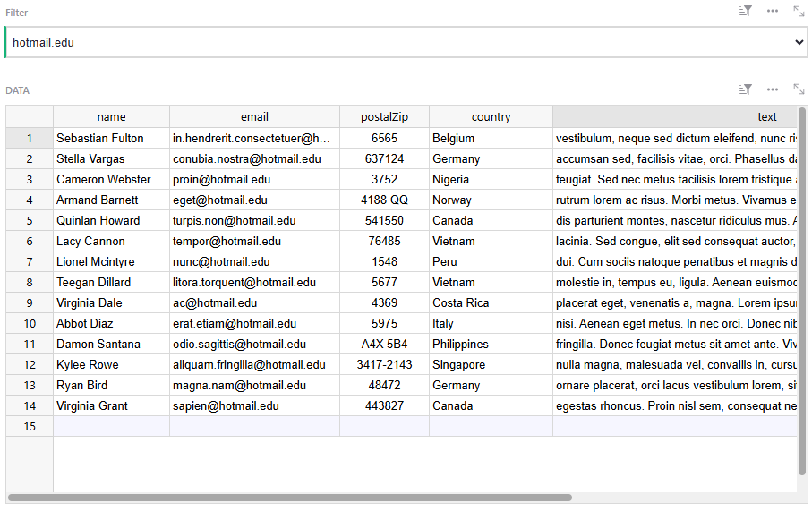Click email conubia.nostra@hotmail.edu
The height and width of the screenshot is (511, 812).
tap(254, 159)
